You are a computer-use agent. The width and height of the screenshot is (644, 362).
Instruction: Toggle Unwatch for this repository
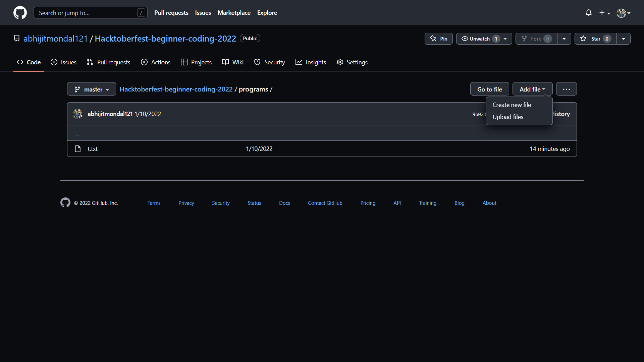(x=479, y=39)
